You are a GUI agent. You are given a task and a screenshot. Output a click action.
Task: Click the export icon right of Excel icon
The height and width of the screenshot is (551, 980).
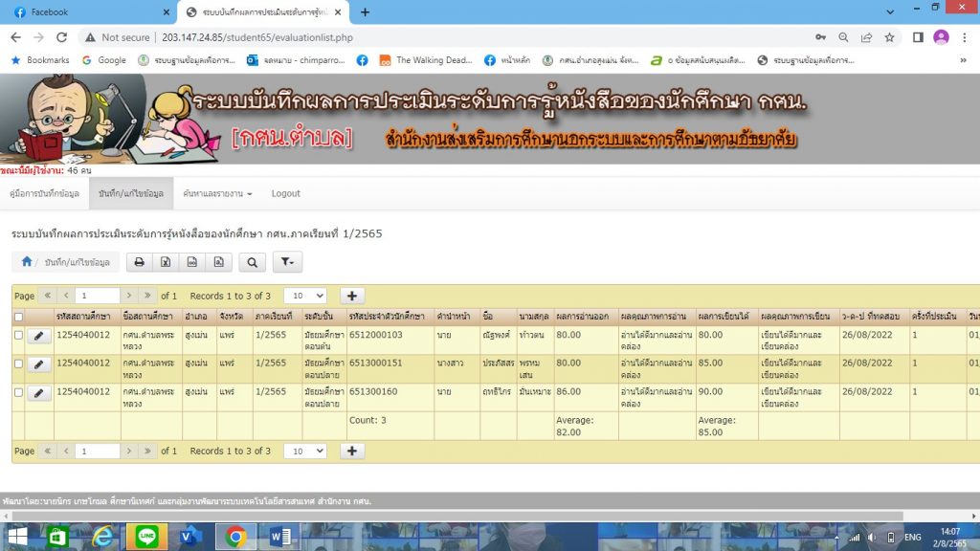(x=191, y=262)
